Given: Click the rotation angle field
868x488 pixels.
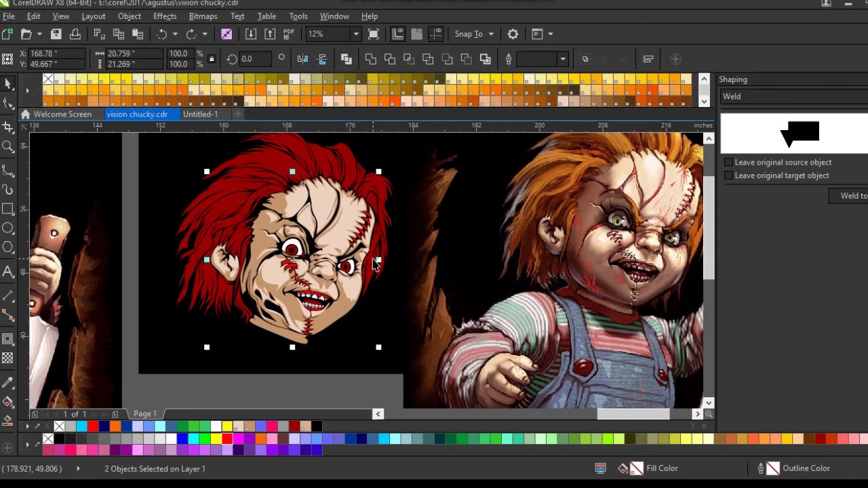Looking at the screenshot, I should [x=254, y=59].
